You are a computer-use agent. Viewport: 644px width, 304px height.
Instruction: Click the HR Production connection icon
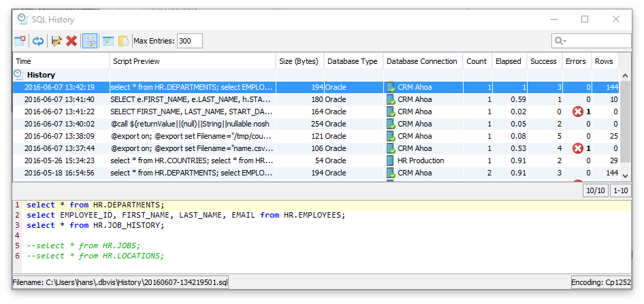click(391, 161)
